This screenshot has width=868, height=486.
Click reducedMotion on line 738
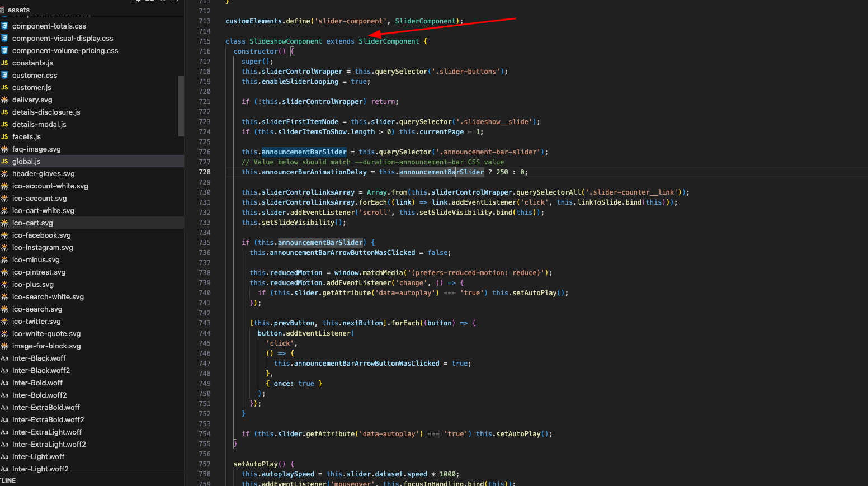click(296, 273)
